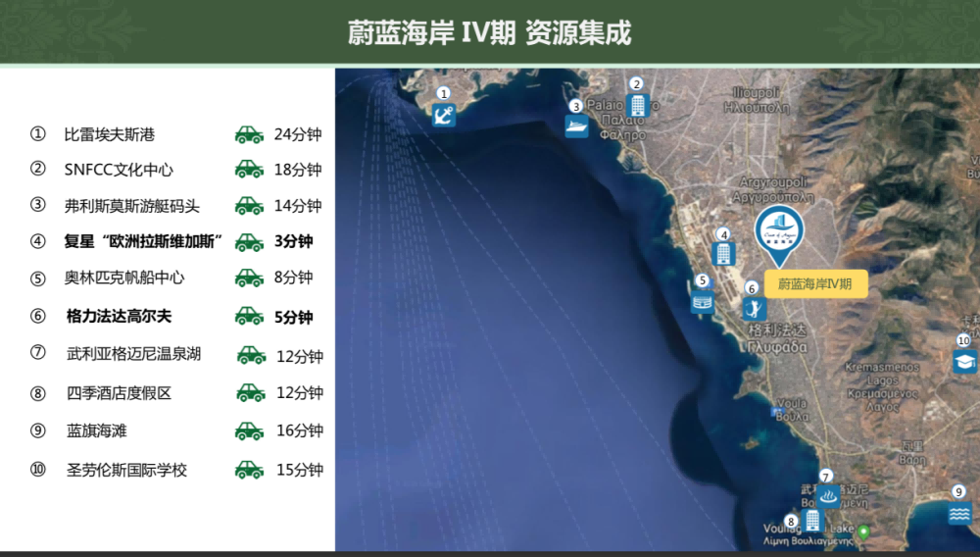Click the green location pin near Vouliagmeni Lake
Viewport: 980px width, 557px height.
[863, 532]
